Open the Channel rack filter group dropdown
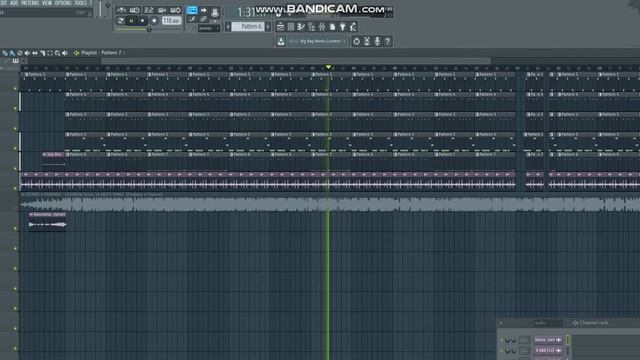The image size is (640, 360). 548,323
